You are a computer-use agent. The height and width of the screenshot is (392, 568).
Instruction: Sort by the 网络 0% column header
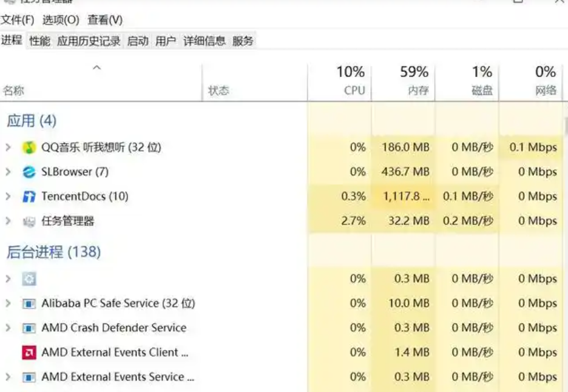click(x=531, y=83)
